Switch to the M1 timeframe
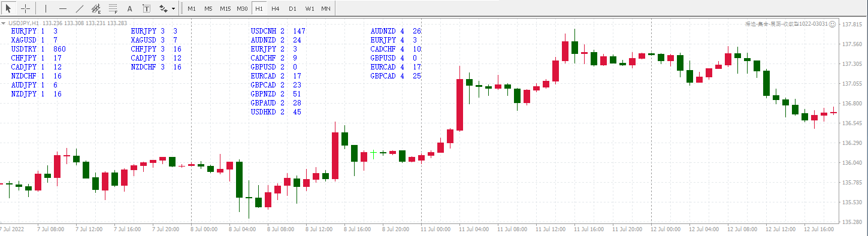The height and width of the screenshot is (236, 868). click(x=192, y=8)
